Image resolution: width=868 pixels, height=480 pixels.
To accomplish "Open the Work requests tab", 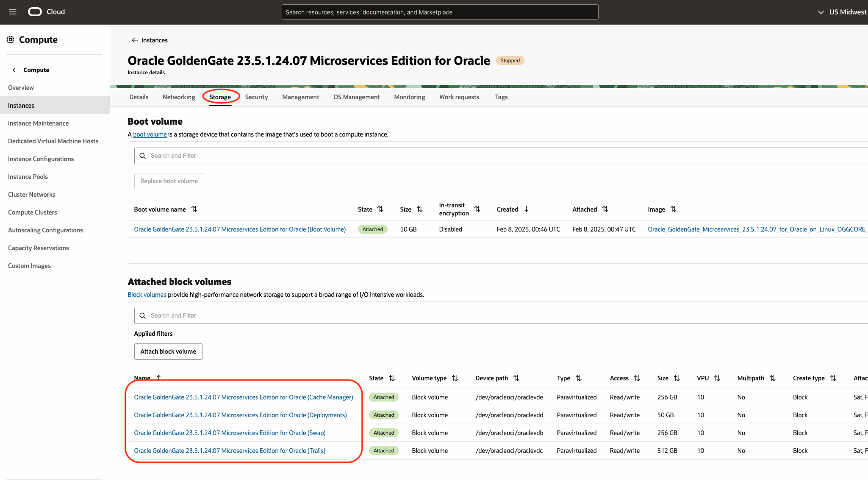I will (x=459, y=97).
